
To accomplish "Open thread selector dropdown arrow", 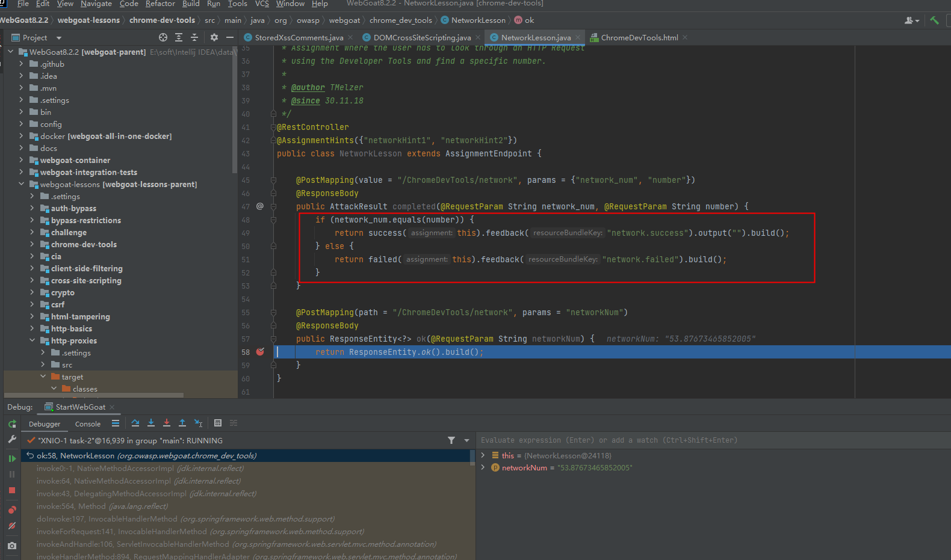I will (466, 440).
